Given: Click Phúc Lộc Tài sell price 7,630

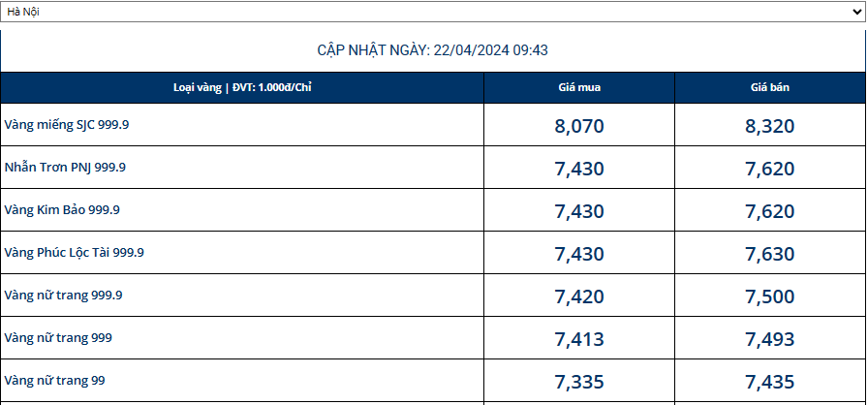Looking at the screenshot, I should (x=770, y=254).
